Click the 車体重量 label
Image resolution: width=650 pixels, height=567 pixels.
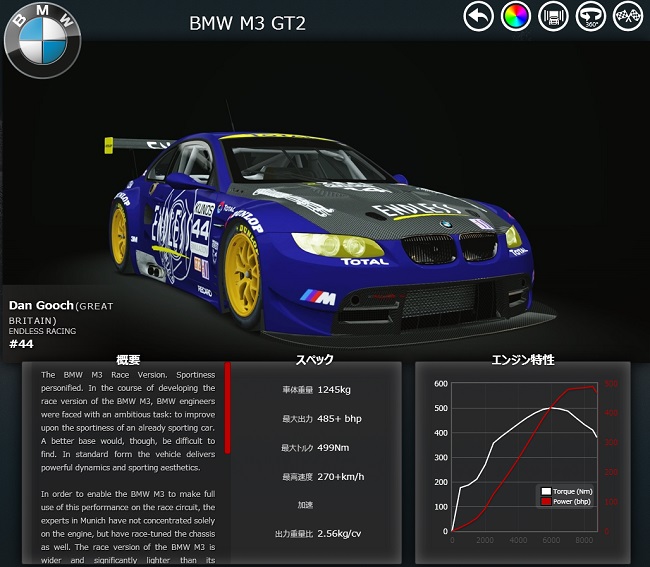point(298,390)
